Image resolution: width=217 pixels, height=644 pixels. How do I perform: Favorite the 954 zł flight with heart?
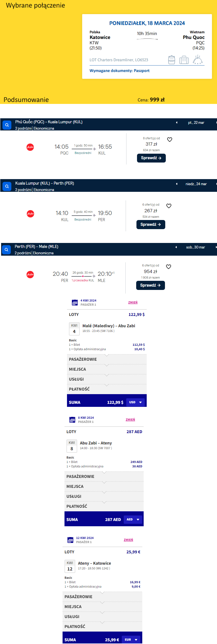click(x=169, y=267)
